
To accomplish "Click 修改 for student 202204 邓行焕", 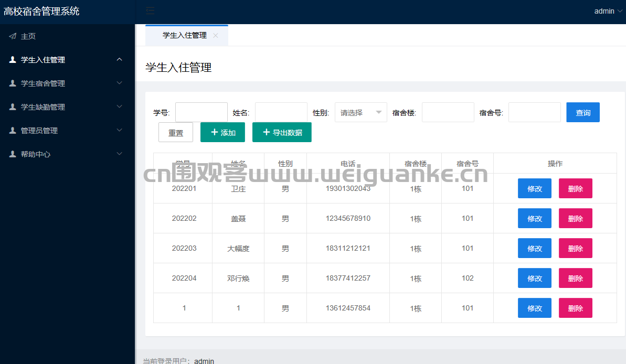I will [x=535, y=278].
